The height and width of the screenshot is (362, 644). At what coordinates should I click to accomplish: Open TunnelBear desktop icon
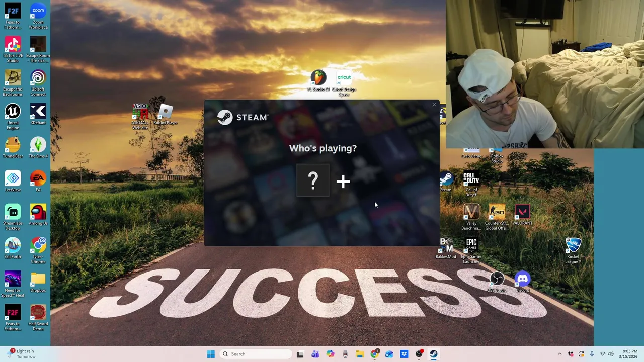pos(13,148)
